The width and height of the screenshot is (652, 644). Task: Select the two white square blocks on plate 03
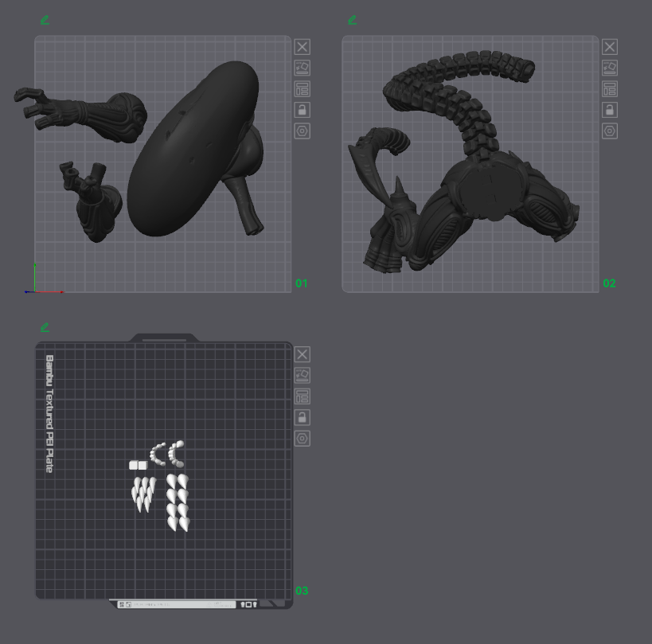138,465
